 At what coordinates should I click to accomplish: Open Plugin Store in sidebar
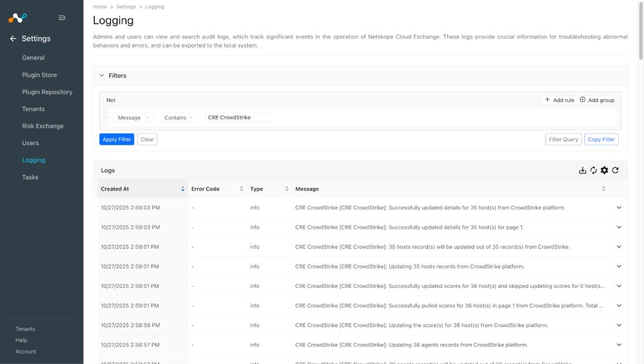[x=40, y=75]
